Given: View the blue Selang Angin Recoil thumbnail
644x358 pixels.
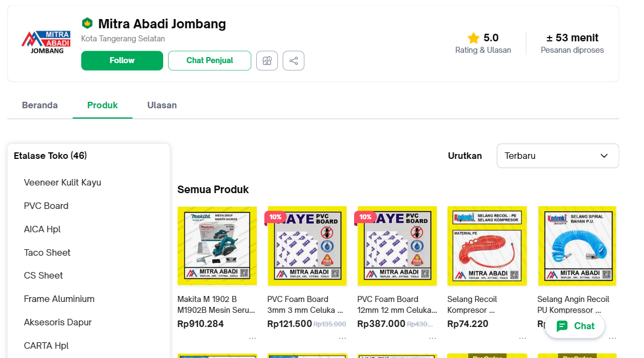Looking at the screenshot, I should (577, 246).
